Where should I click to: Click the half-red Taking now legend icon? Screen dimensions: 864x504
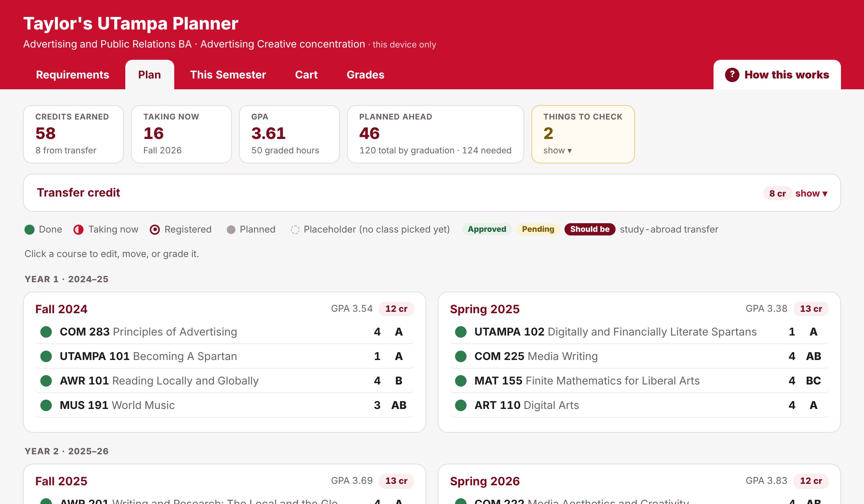tap(78, 230)
